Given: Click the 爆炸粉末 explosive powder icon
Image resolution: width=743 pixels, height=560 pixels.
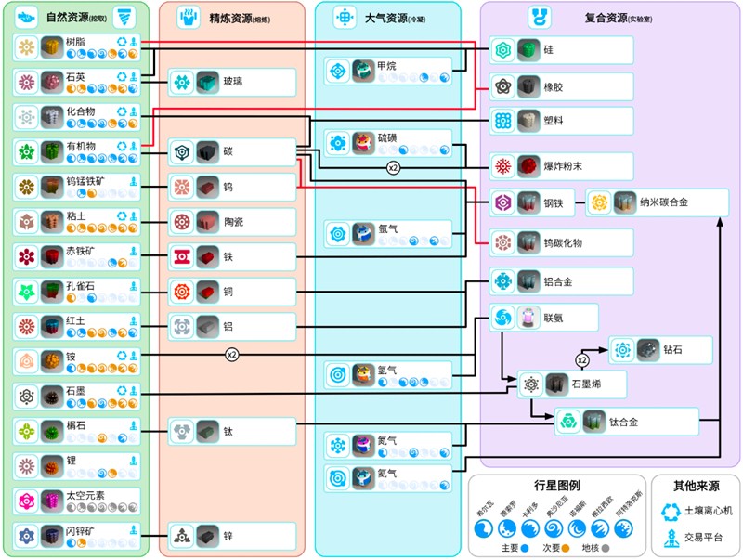Looking at the screenshot, I should pos(528,166).
